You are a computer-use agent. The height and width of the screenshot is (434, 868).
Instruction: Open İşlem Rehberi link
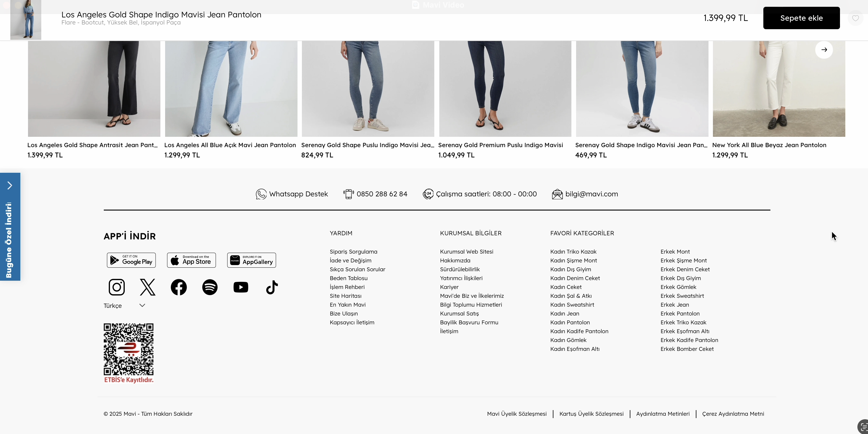(347, 287)
